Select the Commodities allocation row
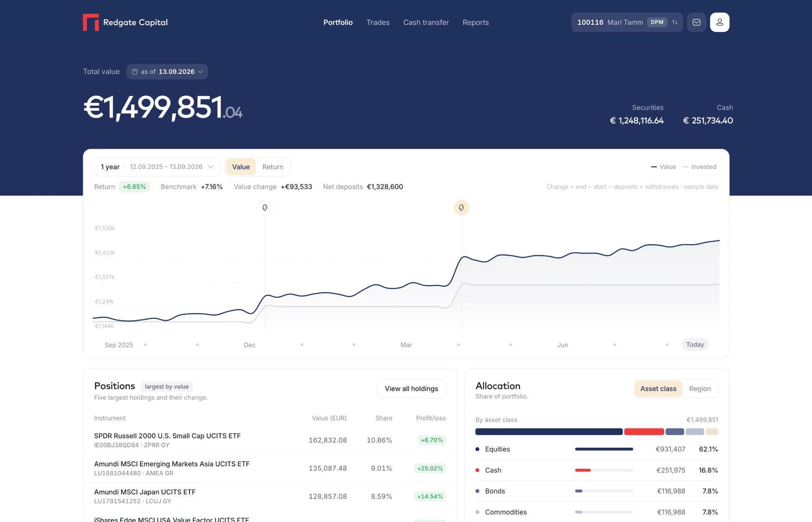Viewport: 812px width, 522px height. pos(596,512)
